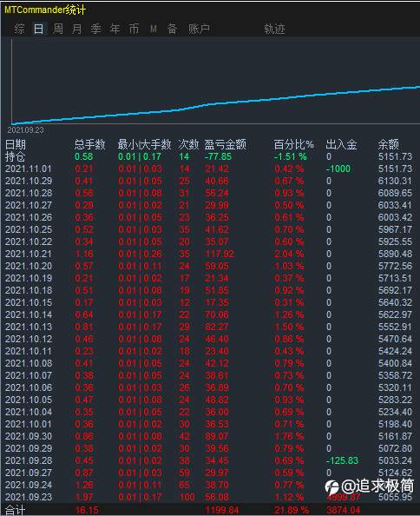Select the 2021.10.22 date row

[29, 241]
